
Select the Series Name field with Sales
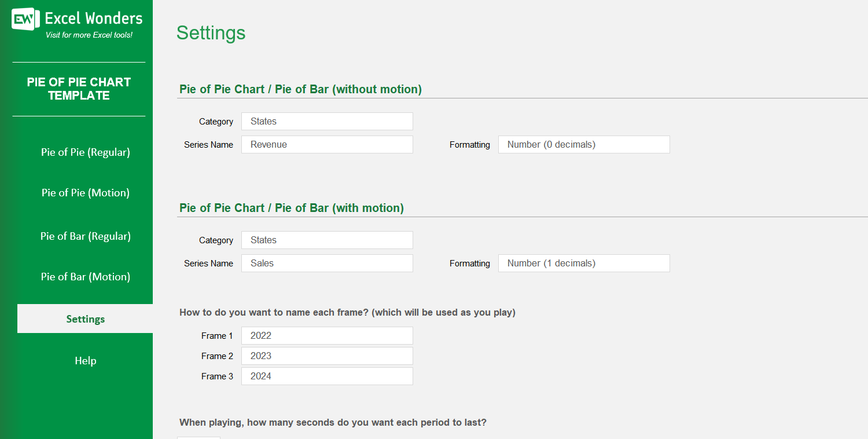point(327,264)
